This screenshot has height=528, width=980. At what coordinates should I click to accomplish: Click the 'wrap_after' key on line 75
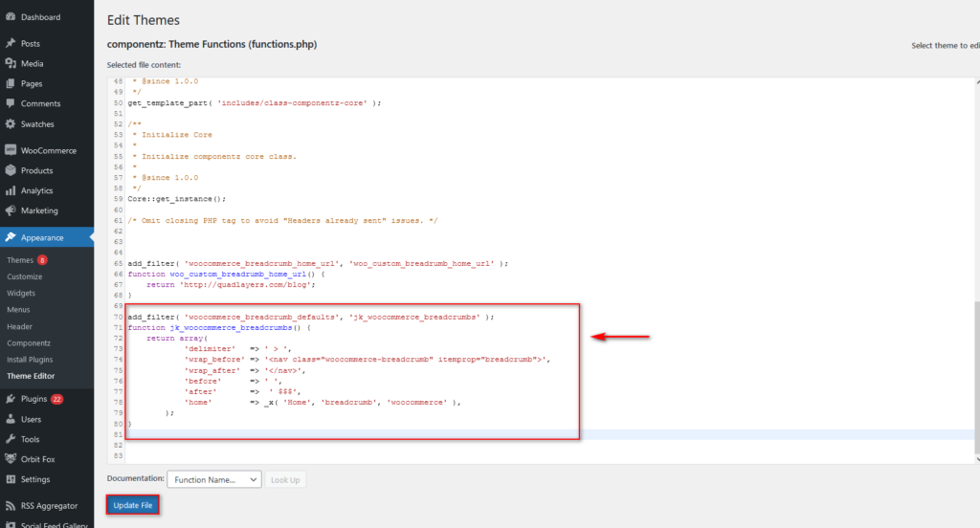point(212,370)
